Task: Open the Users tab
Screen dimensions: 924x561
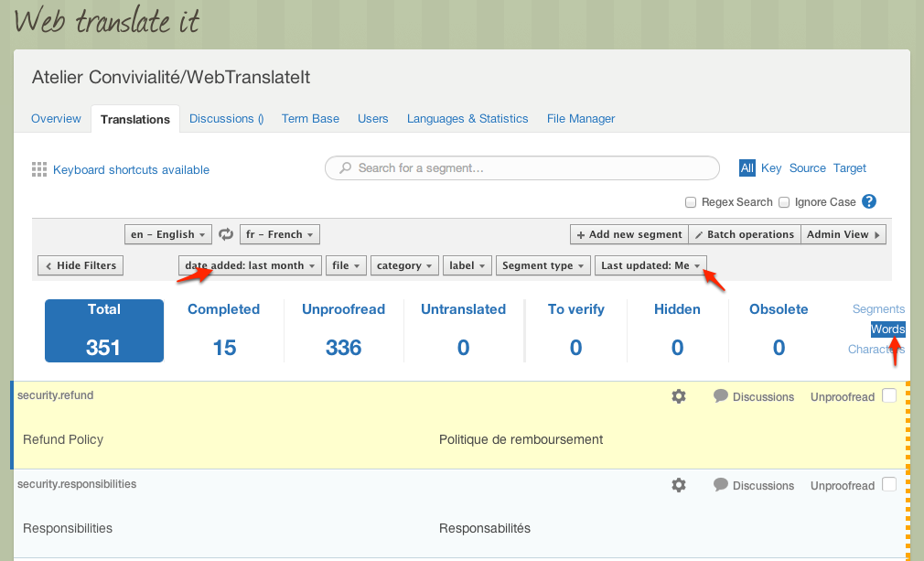Action: [373, 118]
